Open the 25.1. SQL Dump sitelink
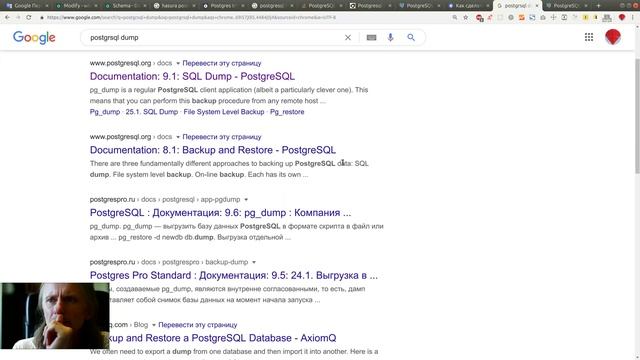This screenshot has height=360, width=640. coord(152,112)
